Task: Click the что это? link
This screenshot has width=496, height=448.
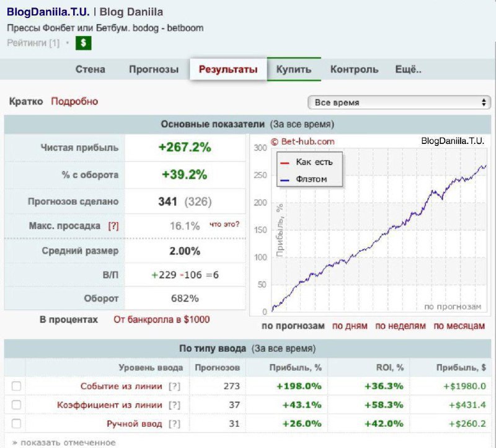Action: pos(224,225)
